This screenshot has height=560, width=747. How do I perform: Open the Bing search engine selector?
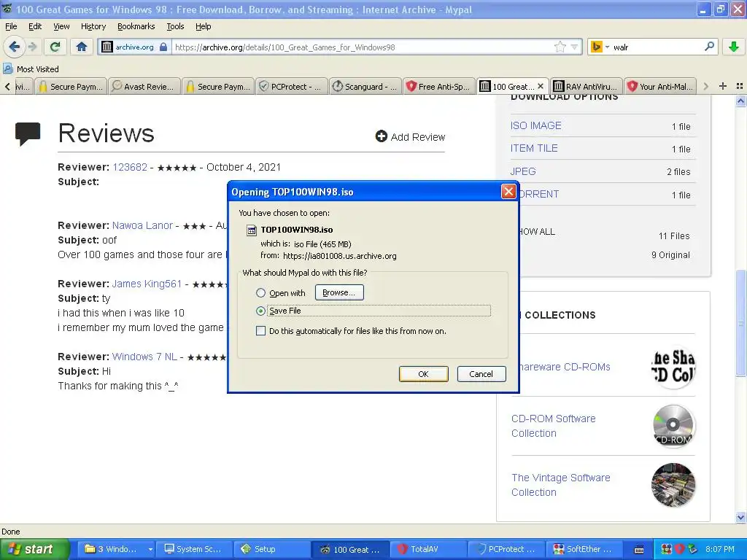click(600, 47)
